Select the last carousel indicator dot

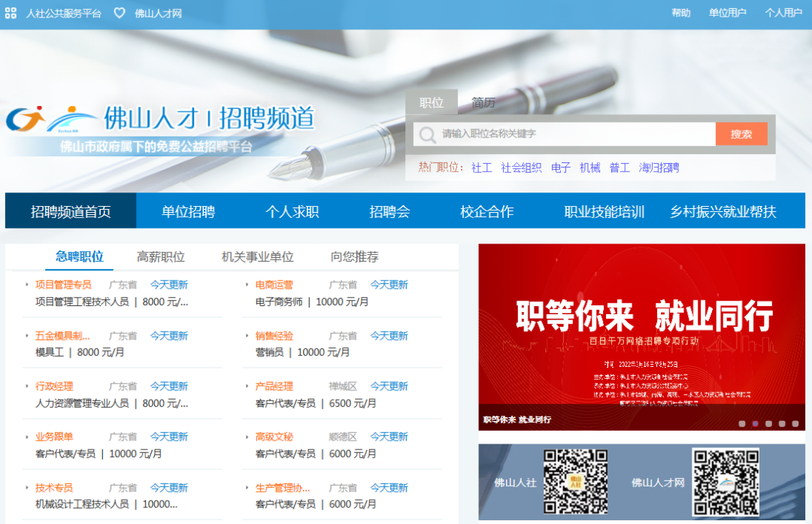pos(795,423)
